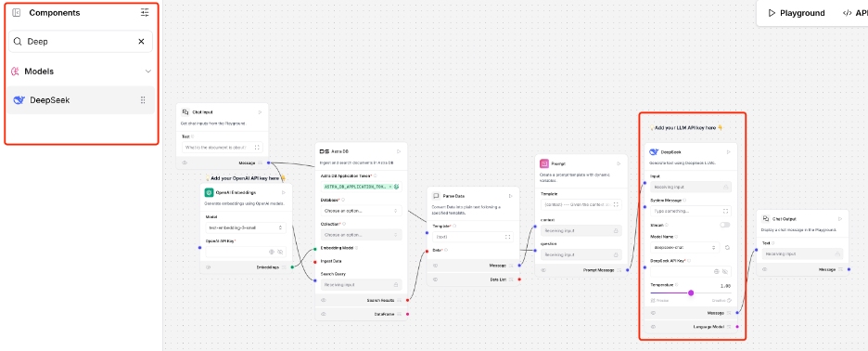Click the Parse Data node icon

[436, 196]
